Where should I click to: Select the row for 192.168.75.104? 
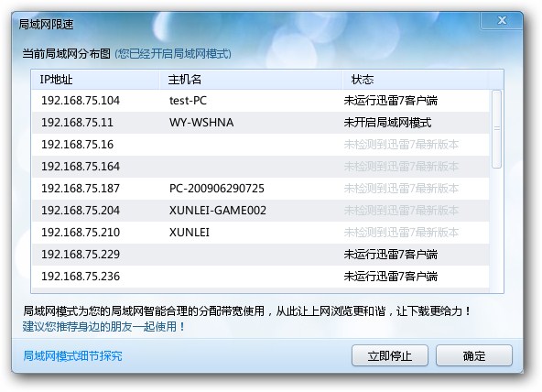click(x=261, y=101)
